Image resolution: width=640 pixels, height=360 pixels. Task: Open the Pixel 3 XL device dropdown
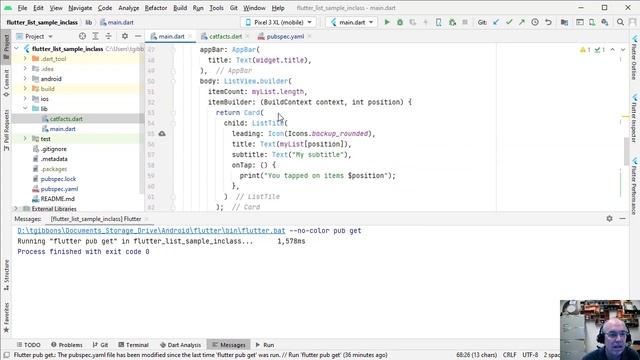pos(279,22)
